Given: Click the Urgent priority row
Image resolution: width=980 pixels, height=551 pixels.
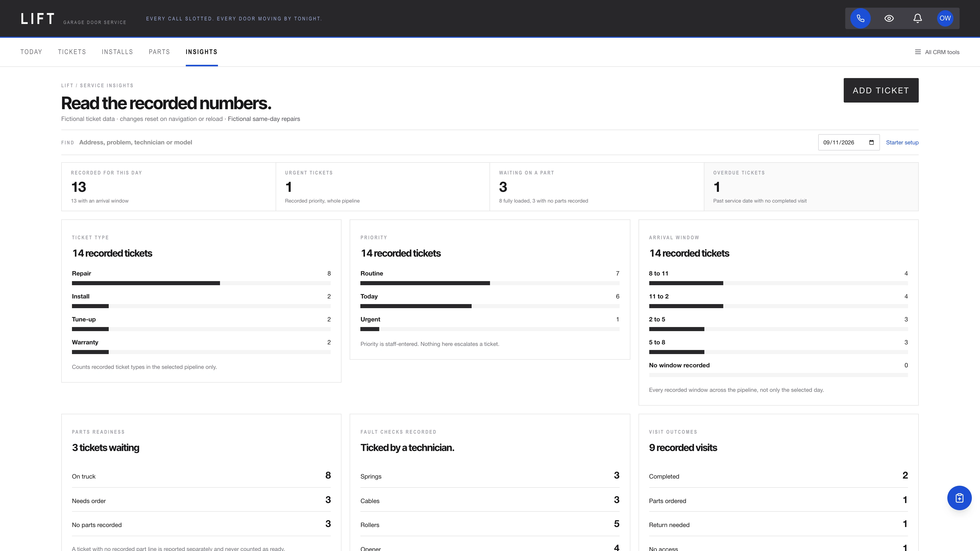Looking at the screenshot, I should [x=490, y=323].
